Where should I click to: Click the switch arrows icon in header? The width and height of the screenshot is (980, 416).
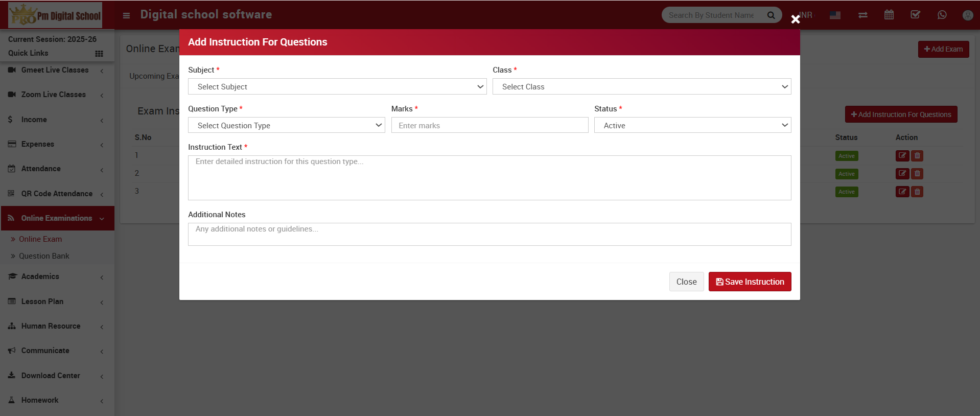862,15
